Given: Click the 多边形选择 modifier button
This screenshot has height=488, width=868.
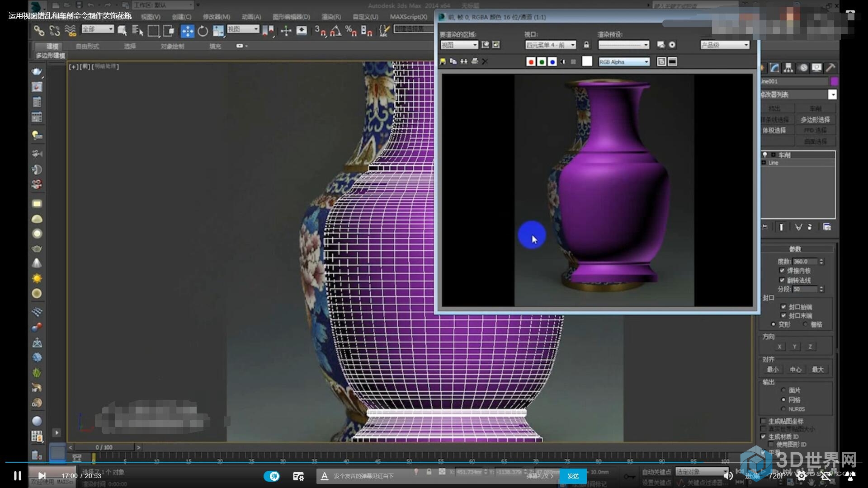Looking at the screenshot, I should [x=815, y=119].
